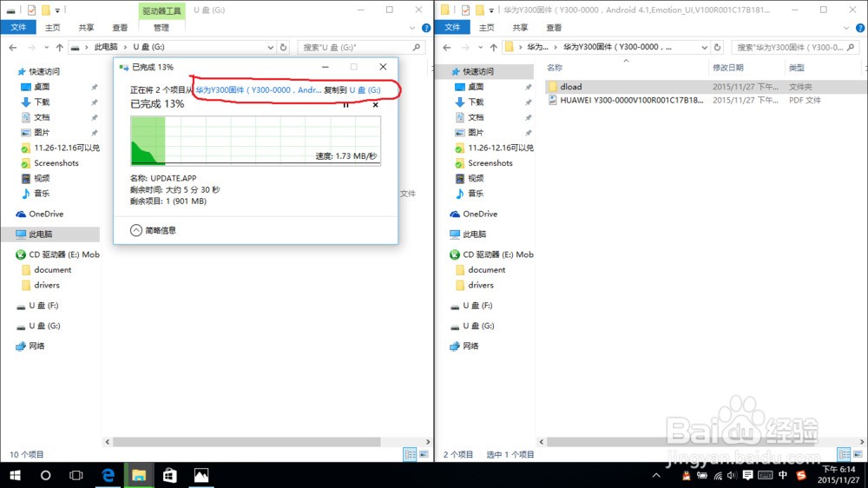Screen dimensions: 868x488
Task: Collapse copy dialog via 简略信息
Action: click(154, 230)
